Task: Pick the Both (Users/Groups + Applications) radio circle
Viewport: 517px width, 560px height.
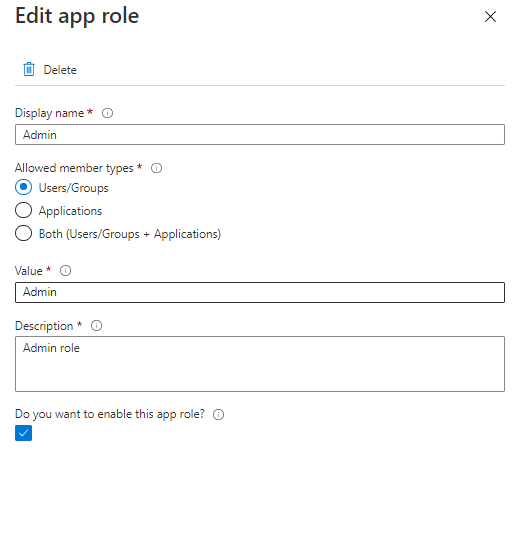Action: coord(24,233)
